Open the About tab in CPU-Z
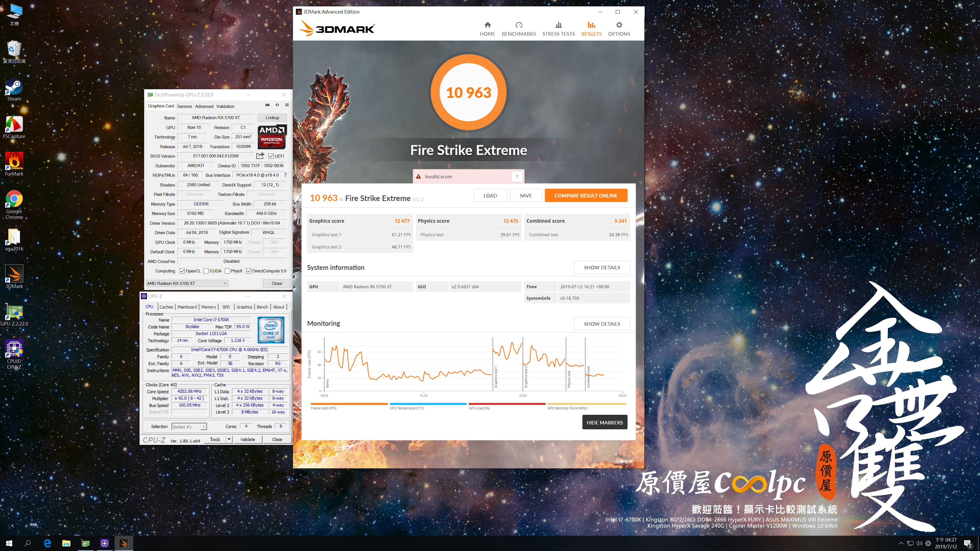Screen dimensions: 980x551 [278, 307]
